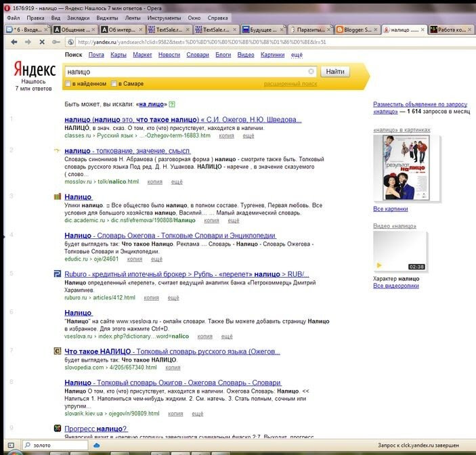Close the Будущее tab

tap(282, 29)
